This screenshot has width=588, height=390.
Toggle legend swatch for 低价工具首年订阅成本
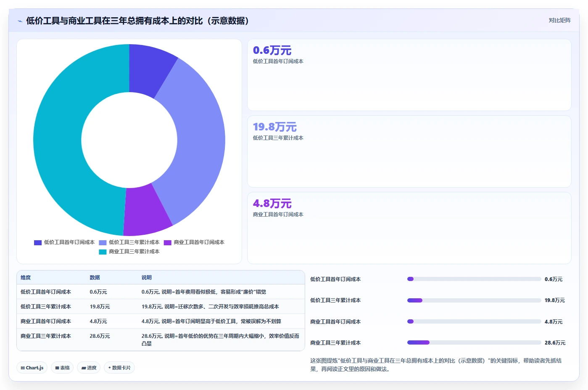pos(38,242)
